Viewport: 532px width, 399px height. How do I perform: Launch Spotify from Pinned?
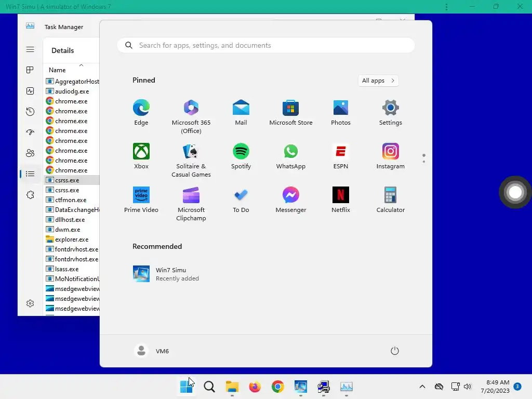coord(241,156)
